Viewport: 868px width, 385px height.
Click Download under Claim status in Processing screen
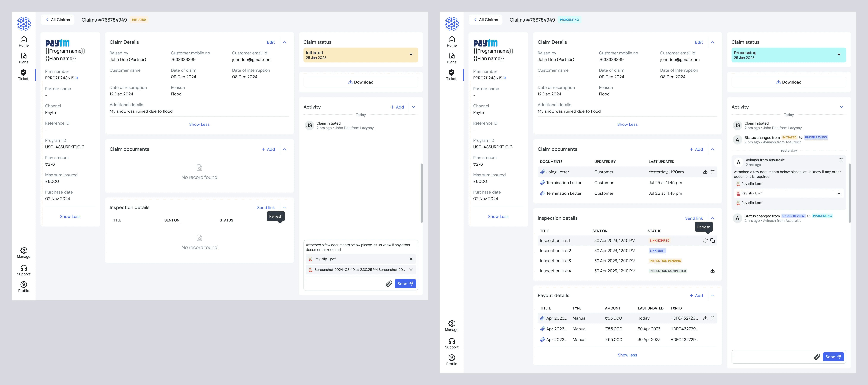click(788, 82)
